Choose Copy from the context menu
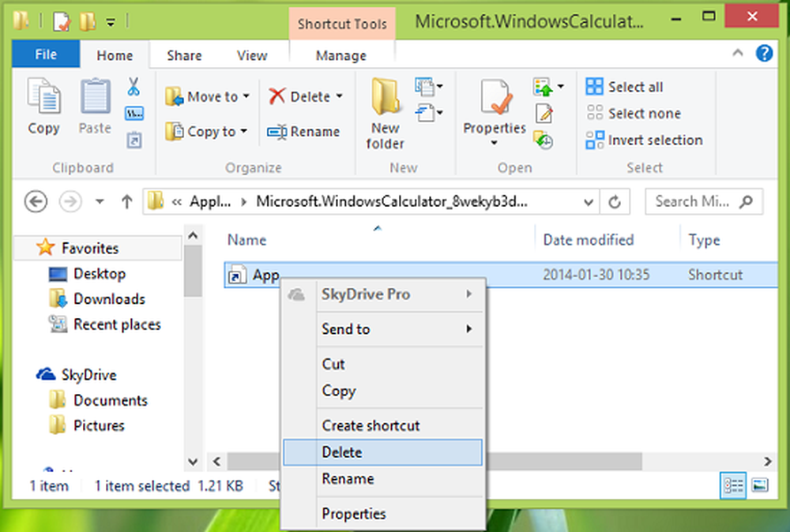Viewport: 790px width, 532px height. tap(383, 391)
